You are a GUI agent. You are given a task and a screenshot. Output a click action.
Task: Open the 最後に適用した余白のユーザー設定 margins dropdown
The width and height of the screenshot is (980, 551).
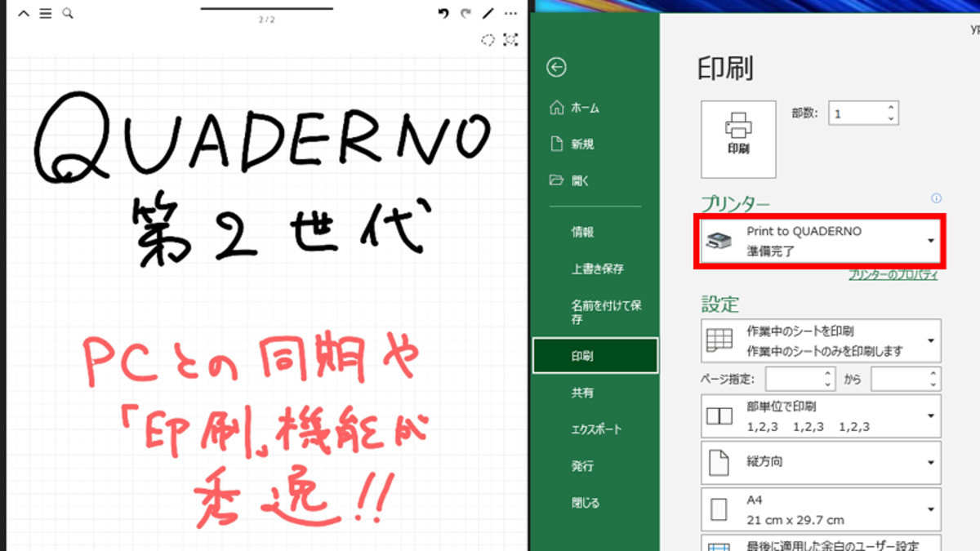click(821, 543)
